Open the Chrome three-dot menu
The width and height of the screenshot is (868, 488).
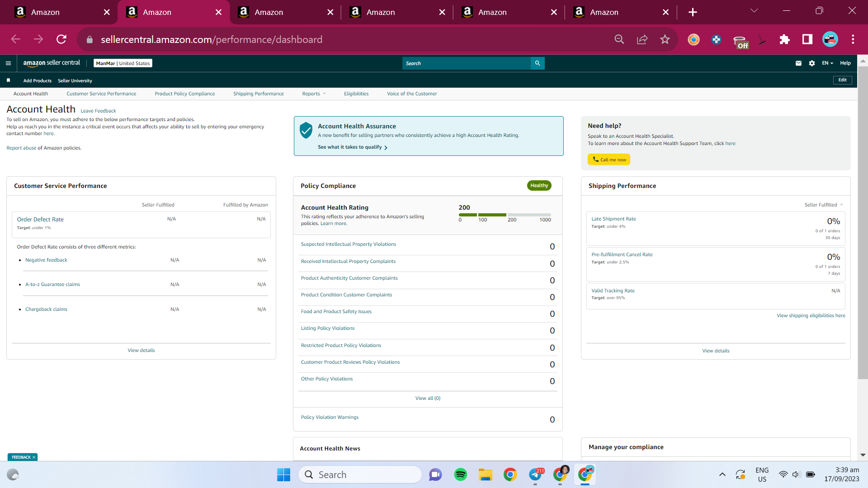coord(853,39)
